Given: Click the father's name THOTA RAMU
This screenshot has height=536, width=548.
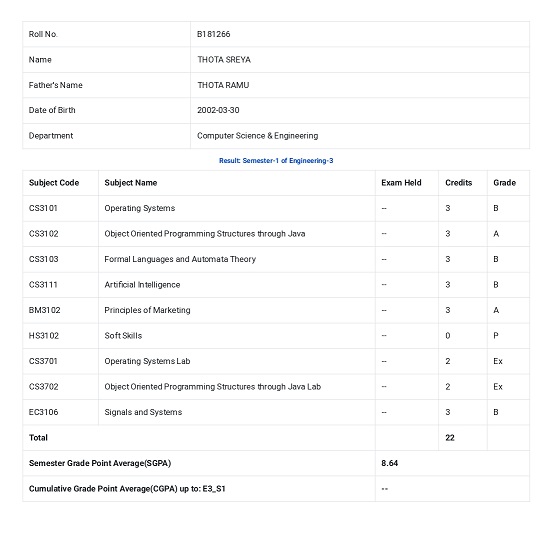Looking at the screenshot, I should 223,85.
